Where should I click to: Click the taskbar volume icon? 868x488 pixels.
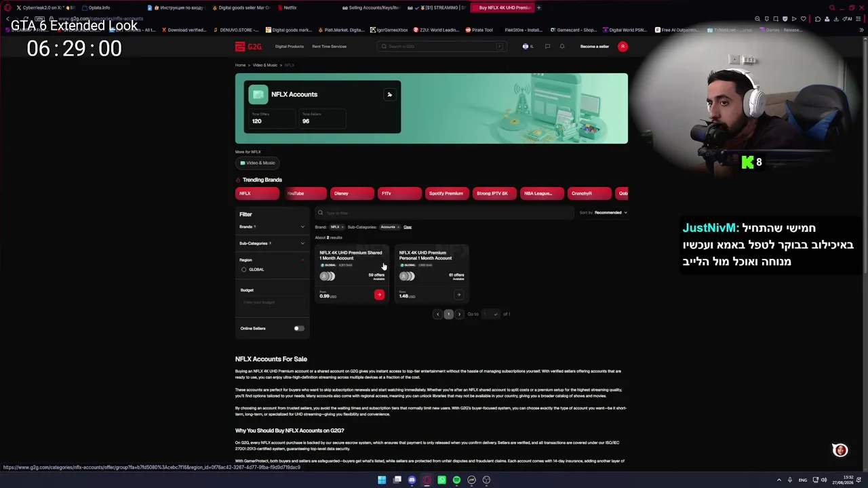click(824, 480)
